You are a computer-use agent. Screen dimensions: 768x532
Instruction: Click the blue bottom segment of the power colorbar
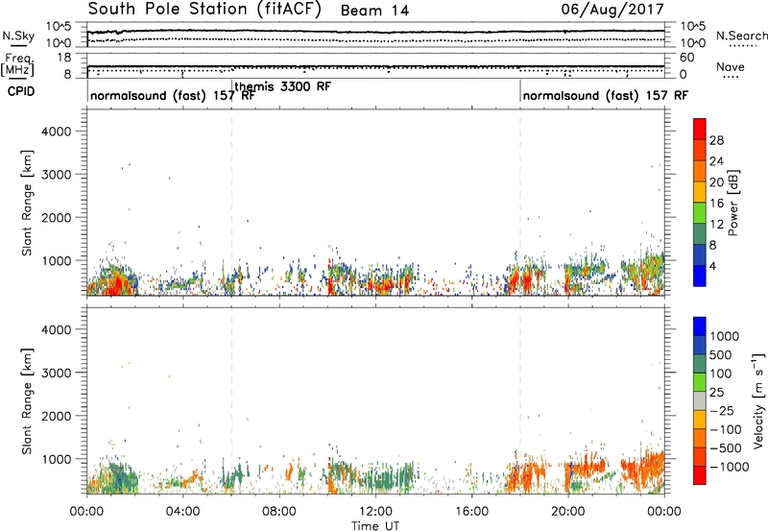click(700, 276)
